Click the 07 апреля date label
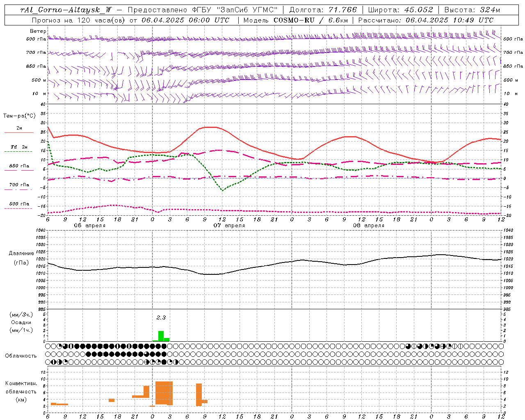Image resolution: width=525 pixels, height=420 pixels. [x=229, y=226]
